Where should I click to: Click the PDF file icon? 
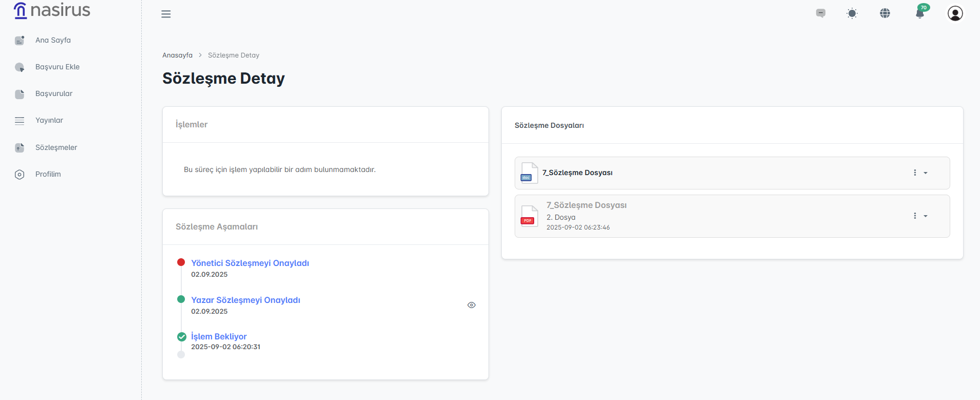point(529,216)
